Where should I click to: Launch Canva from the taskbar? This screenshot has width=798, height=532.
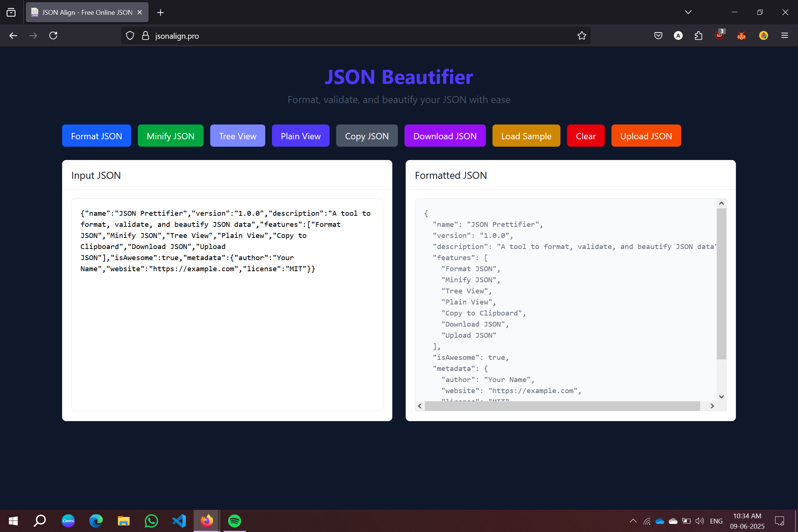tap(68, 521)
